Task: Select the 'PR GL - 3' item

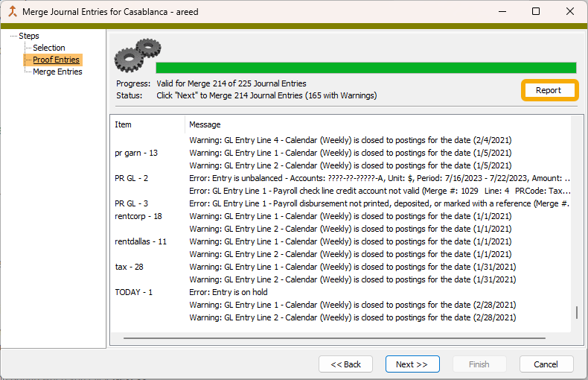Action: coord(131,203)
